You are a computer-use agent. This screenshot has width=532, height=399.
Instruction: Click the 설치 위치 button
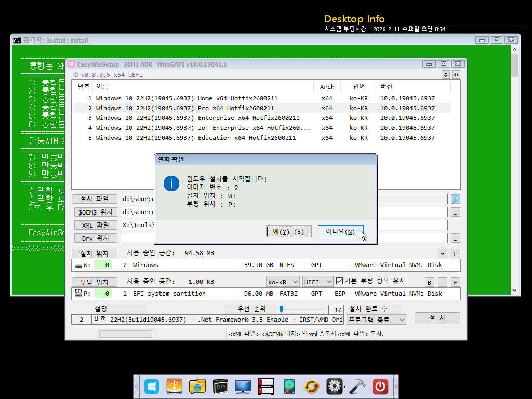[x=95, y=254]
